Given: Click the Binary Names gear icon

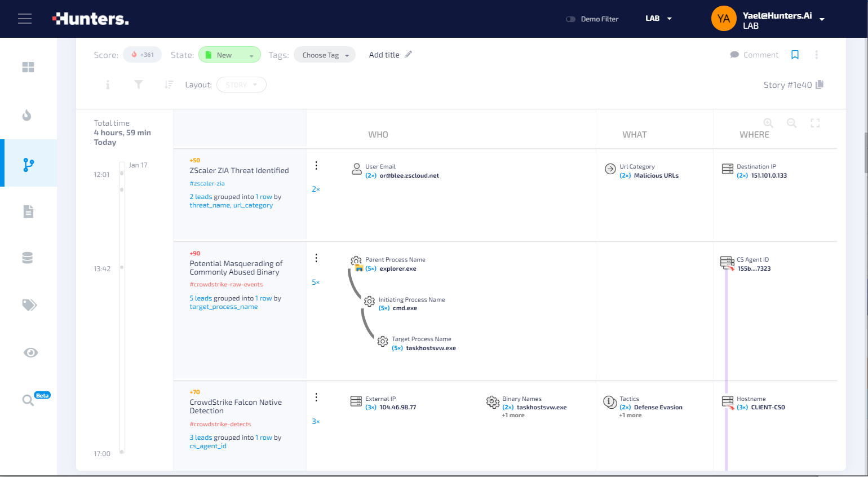Looking at the screenshot, I should click(x=493, y=402).
